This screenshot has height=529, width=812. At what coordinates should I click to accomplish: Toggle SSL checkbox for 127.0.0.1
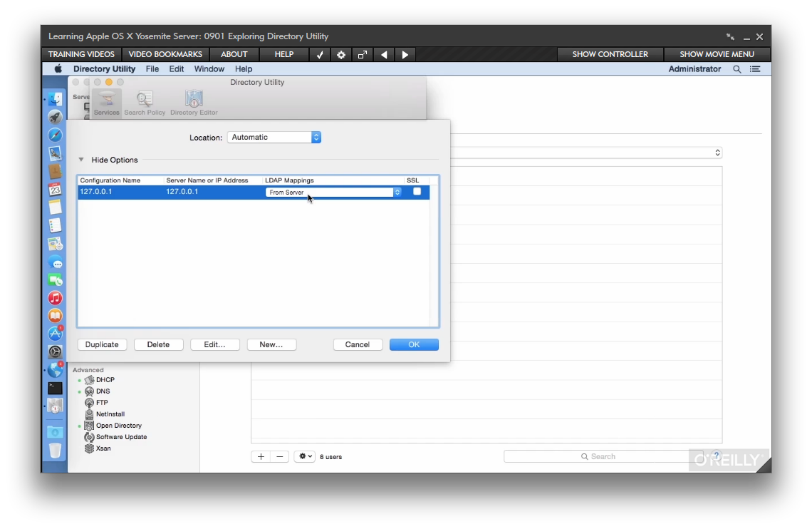point(417,192)
